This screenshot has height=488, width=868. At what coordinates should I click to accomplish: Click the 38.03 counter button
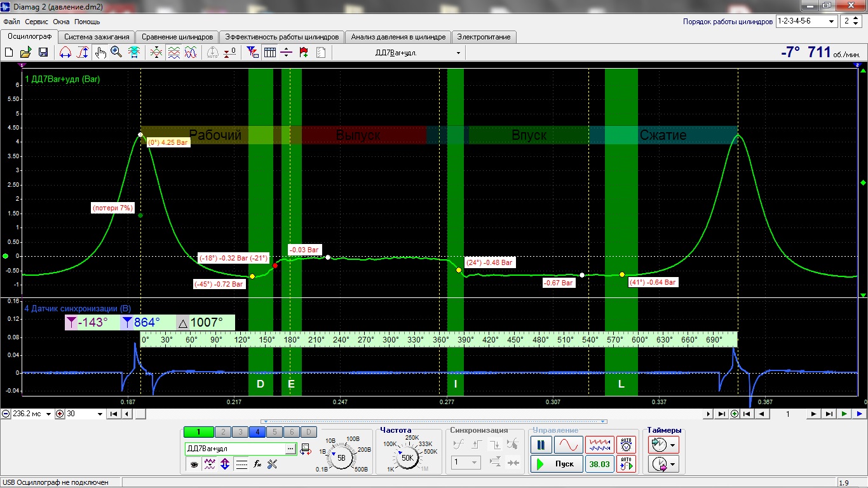[599, 464]
